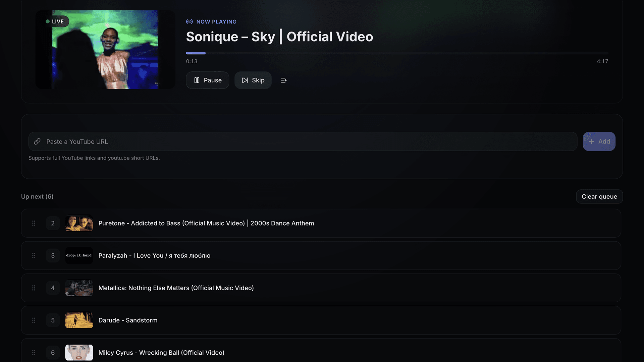Skip to the next track
644x362 pixels.
(253, 80)
